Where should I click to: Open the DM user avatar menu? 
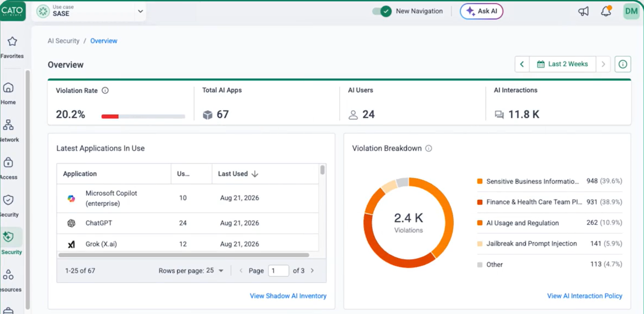coord(631,11)
